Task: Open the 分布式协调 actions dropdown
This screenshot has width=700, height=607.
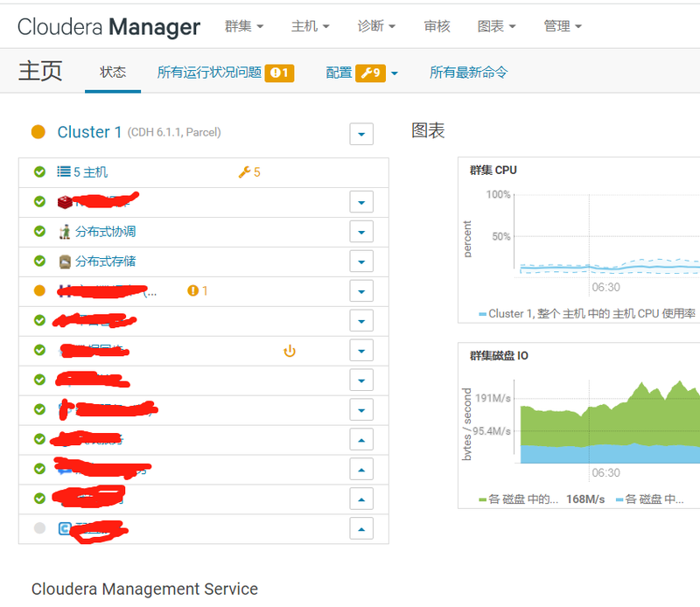Action: 361,232
